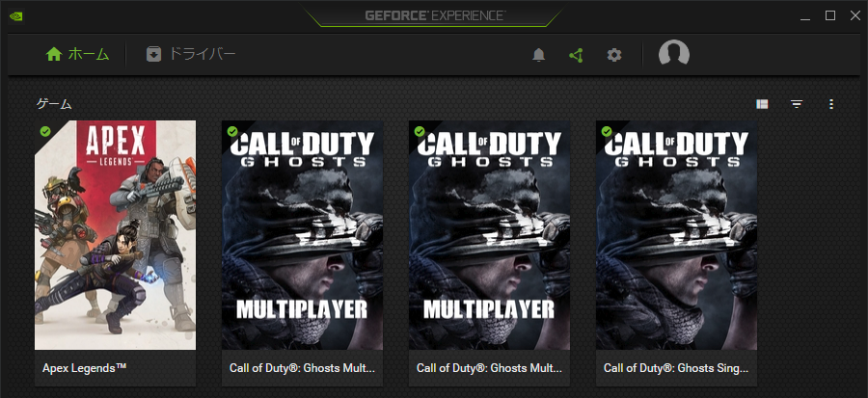Image resolution: width=868 pixels, height=398 pixels.
Task: Open the notifications bell
Action: pos(538,55)
